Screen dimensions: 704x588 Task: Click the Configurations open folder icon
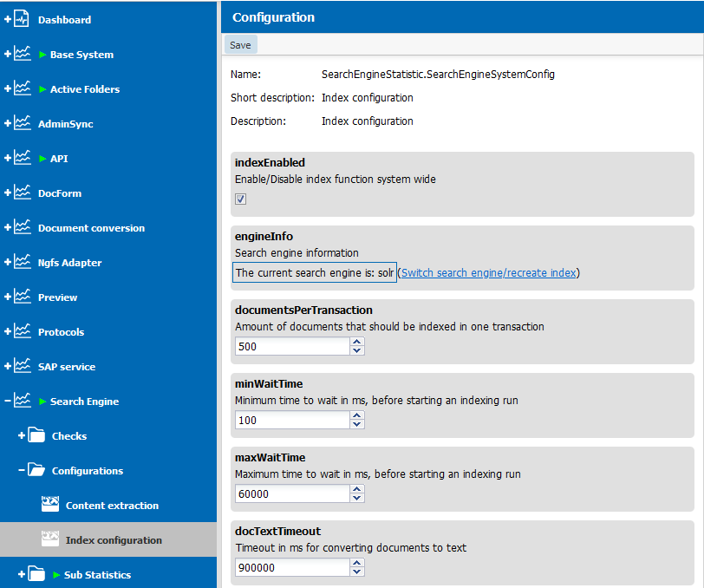coord(36,470)
